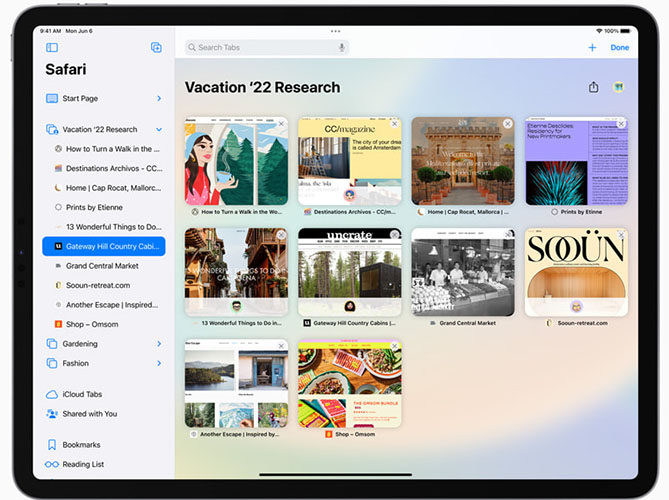Open Reading List in the sidebar
669x500 pixels.
click(x=84, y=464)
